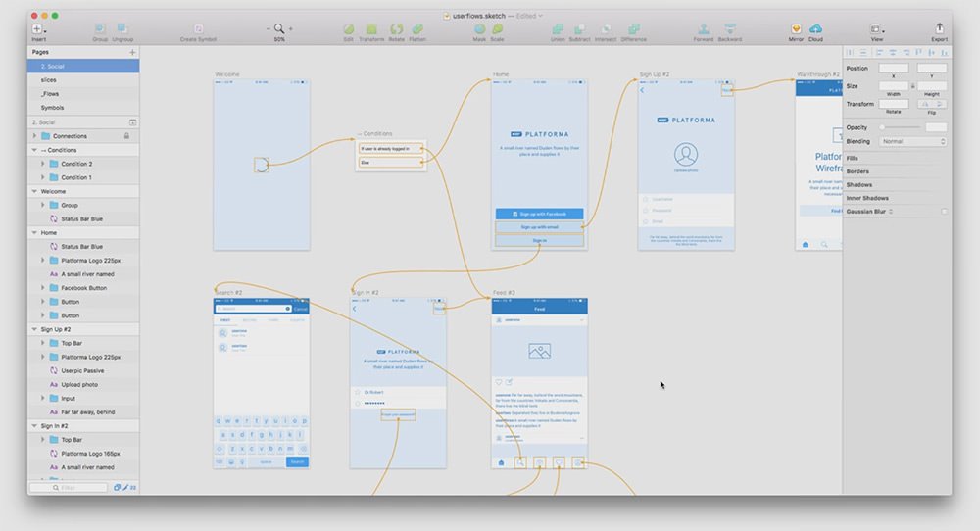Viewport: 980px width, 531px height.
Task: Expand the Connections folder
Action: 34,136
